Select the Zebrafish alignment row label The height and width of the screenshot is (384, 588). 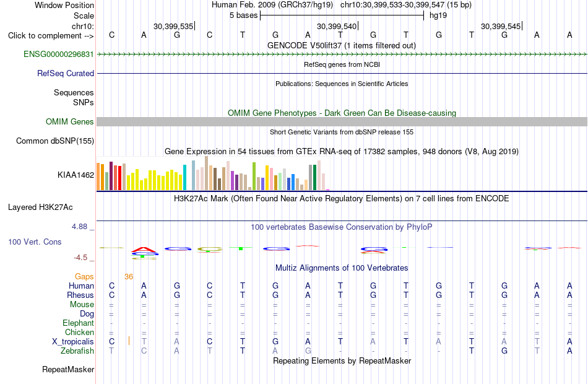pos(77,351)
